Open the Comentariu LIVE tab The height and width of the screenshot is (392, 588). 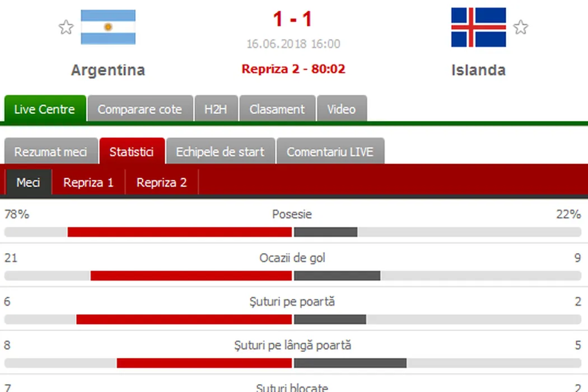(330, 152)
